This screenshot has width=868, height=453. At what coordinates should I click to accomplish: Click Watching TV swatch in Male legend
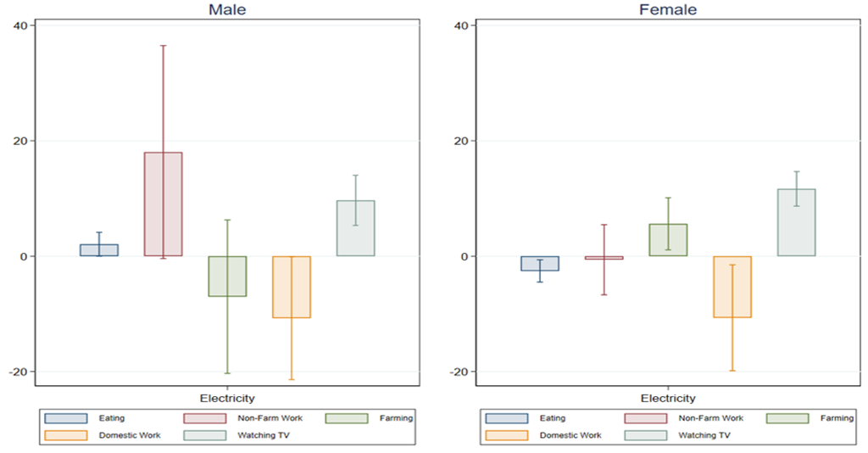[205, 435]
